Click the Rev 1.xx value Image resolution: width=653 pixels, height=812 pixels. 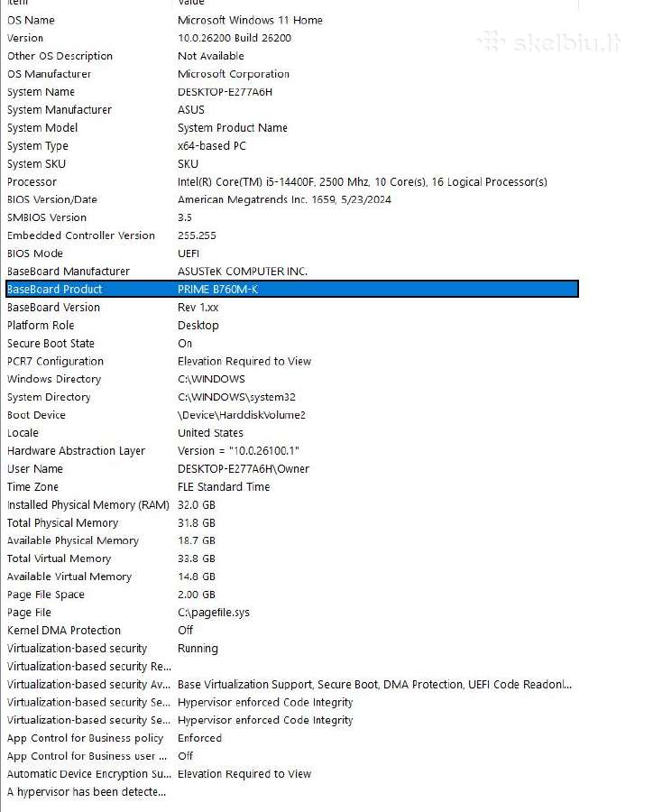point(198,307)
